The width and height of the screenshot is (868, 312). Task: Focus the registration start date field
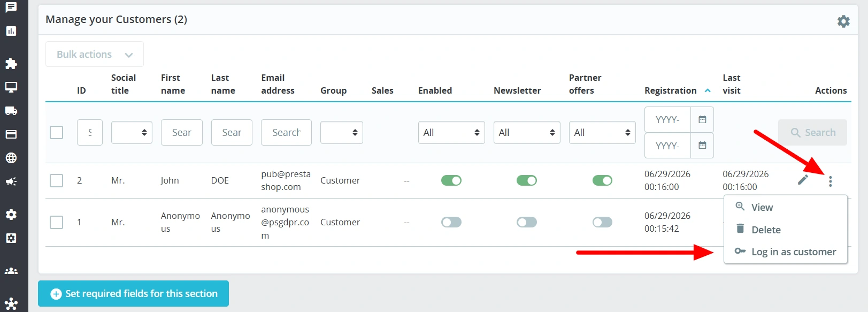point(667,119)
